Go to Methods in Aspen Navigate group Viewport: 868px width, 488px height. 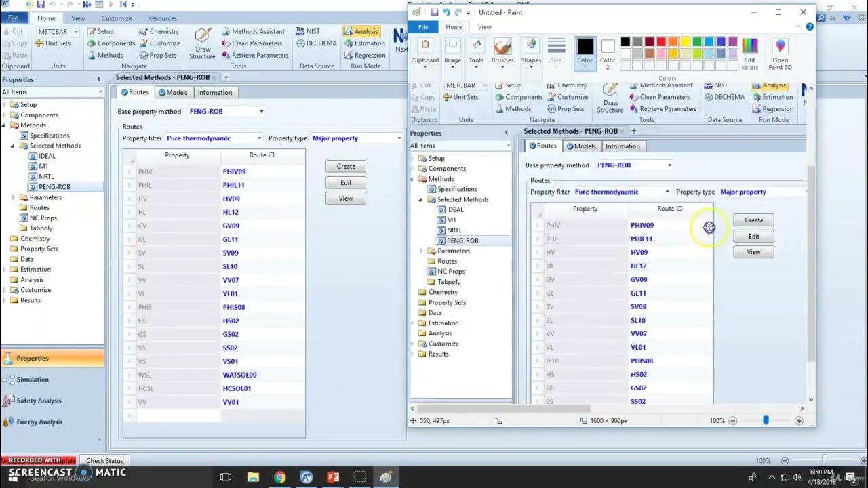pos(105,56)
